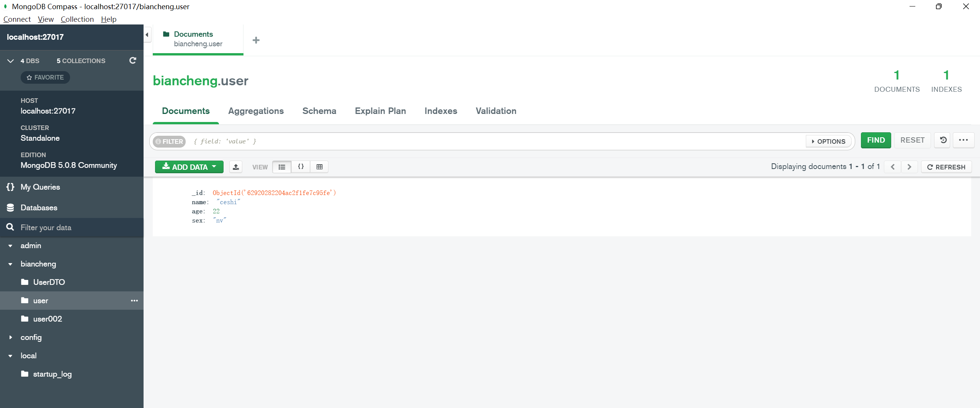Click the user002 collection folder icon

pos(25,319)
